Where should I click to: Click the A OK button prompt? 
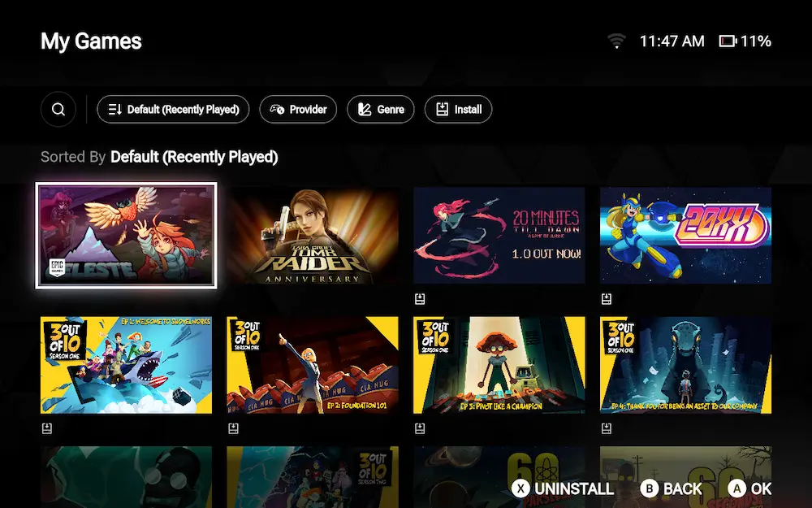coord(749,488)
